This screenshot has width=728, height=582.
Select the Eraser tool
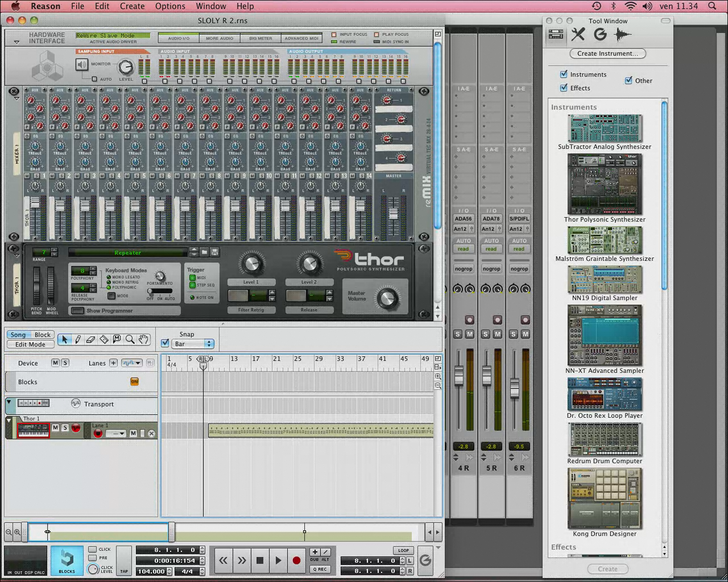(91, 339)
